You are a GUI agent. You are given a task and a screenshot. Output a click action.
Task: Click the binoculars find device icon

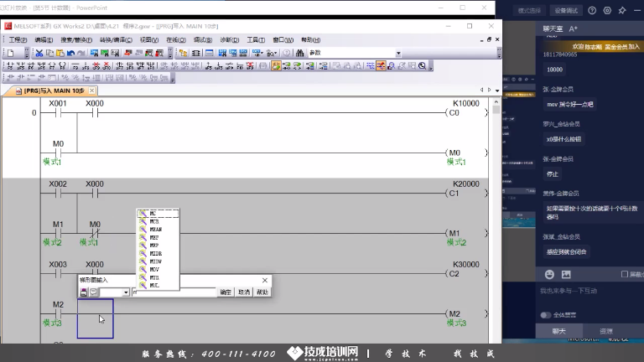click(x=300, y=53)
